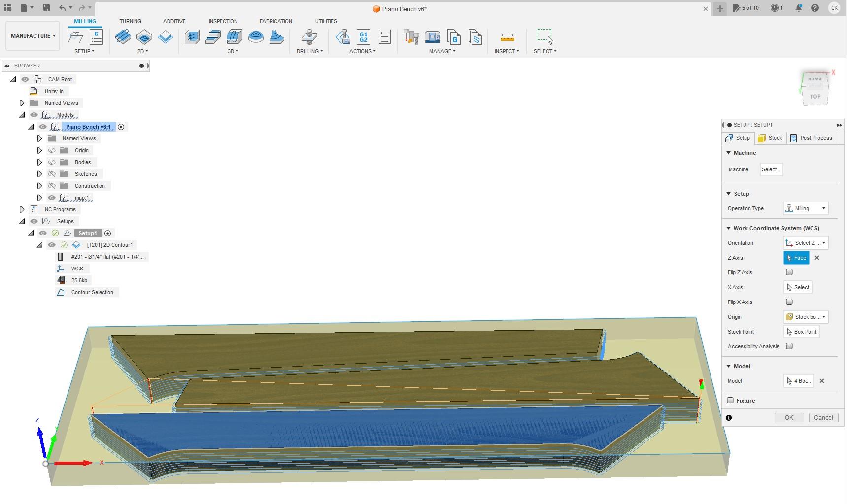Open the 3D Adaptive Clearing operation
Viewport: 847px width, 504px height.
tap(191, 36)
